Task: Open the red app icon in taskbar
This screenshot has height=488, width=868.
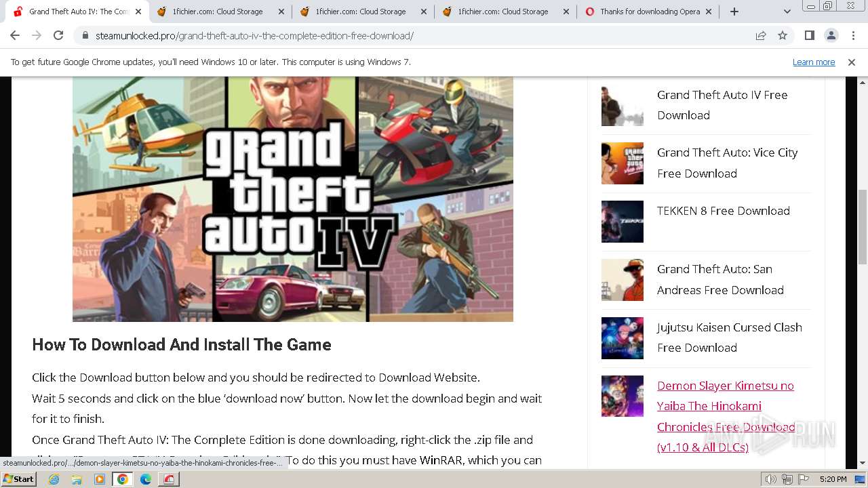Action: [169, 479]
